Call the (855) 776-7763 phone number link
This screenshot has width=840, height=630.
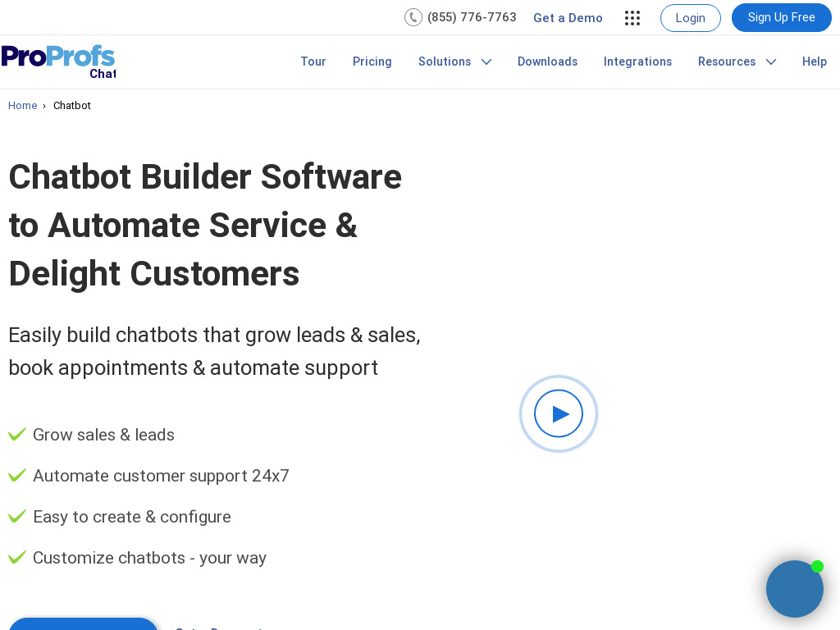click(x=472, y=17)
